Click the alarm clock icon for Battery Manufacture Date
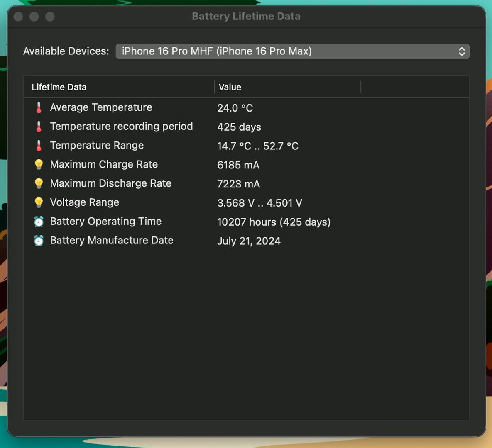This screenshot has width=492, height=448. point(39,241)
